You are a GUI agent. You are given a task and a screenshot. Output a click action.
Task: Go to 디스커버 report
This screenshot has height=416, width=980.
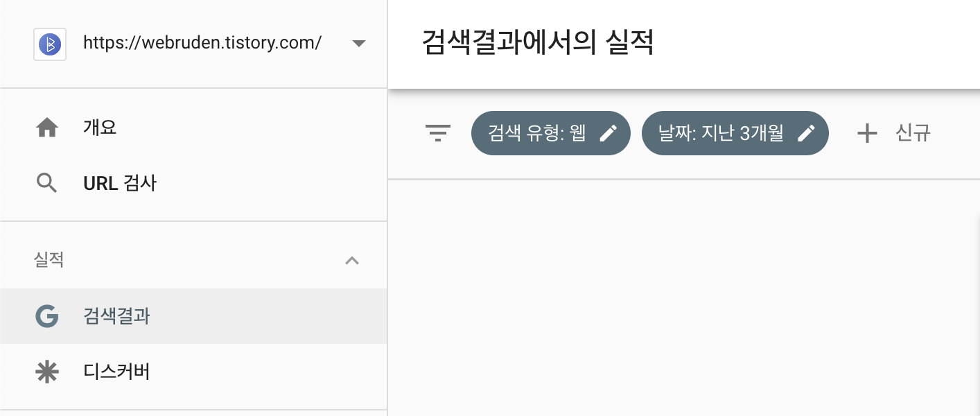point(193,372)
